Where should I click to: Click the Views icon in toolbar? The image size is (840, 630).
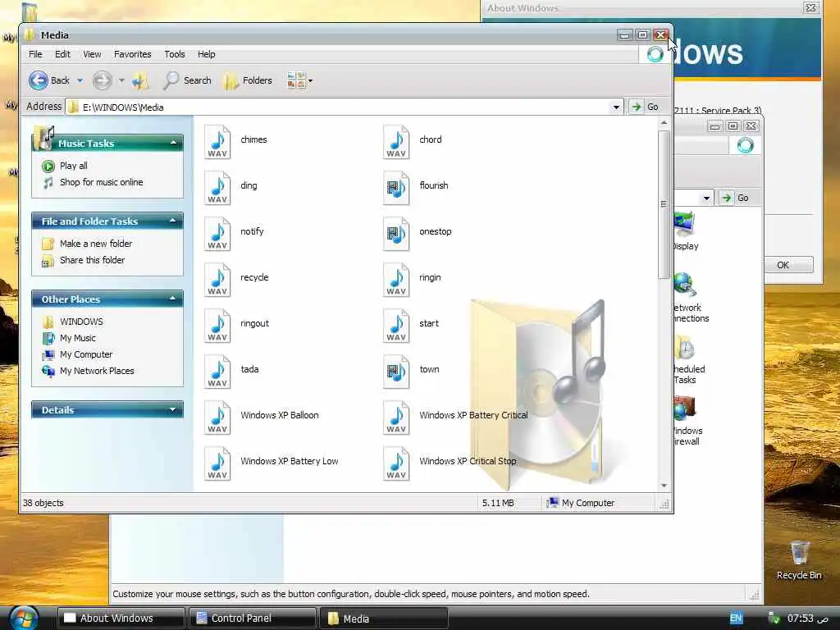[x=296, y=80]
